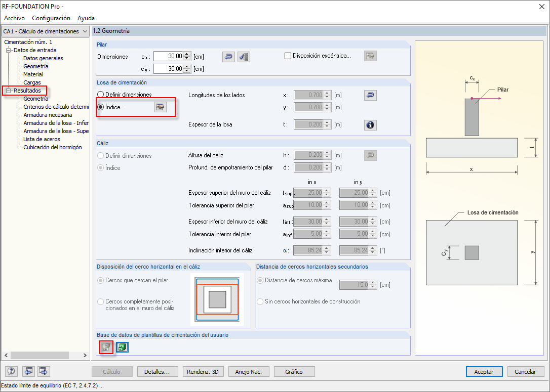
Task: Select Criterios de cálculo determinantes tree item
Action: coord(56,107)
